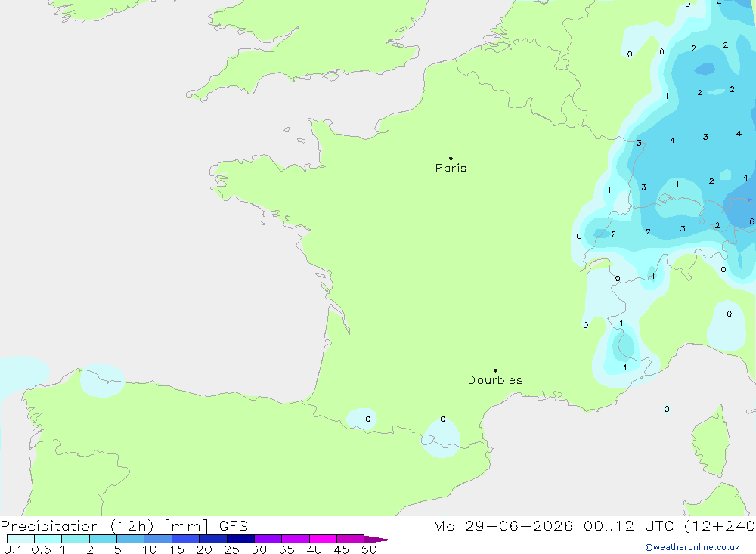
Task: Click the 0.5 legend scale label
Action: click(41, 549)
